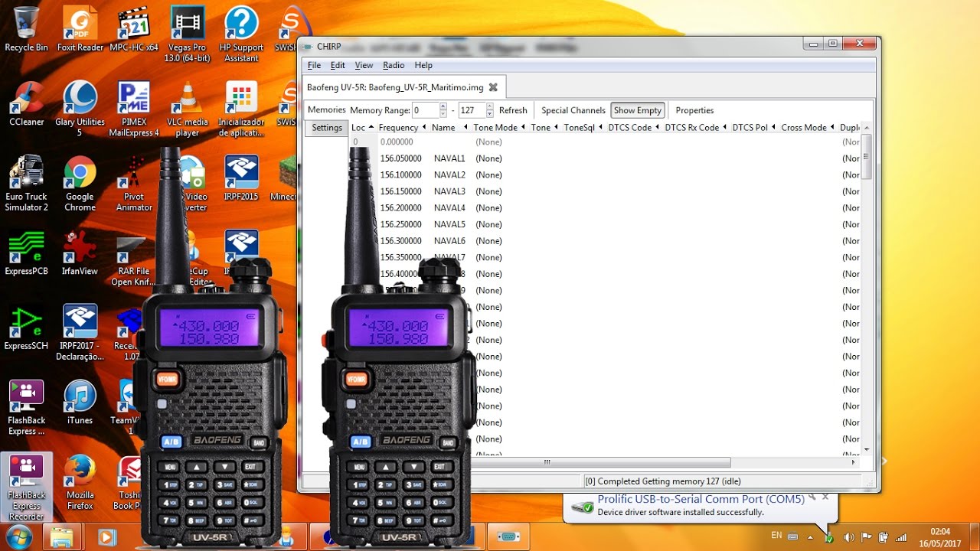Open CHIRP Radio menu

pyautogui.click(x=394, y=65)
